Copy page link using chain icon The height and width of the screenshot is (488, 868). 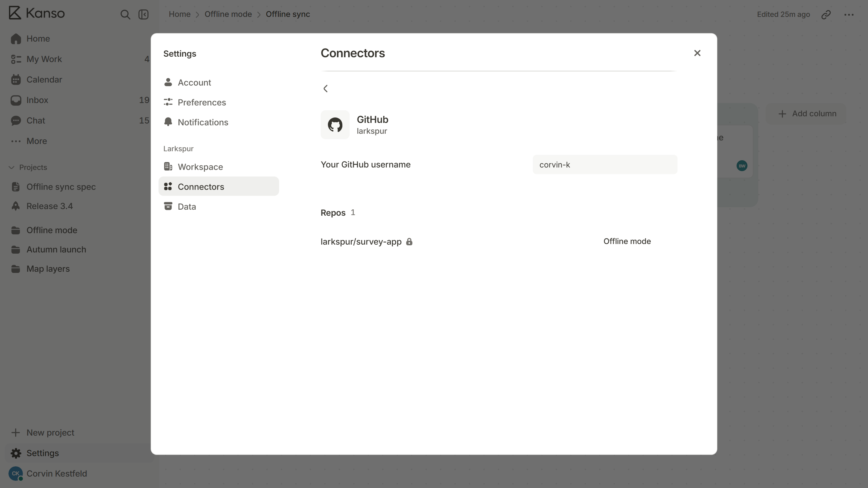(x=826, y=14)
